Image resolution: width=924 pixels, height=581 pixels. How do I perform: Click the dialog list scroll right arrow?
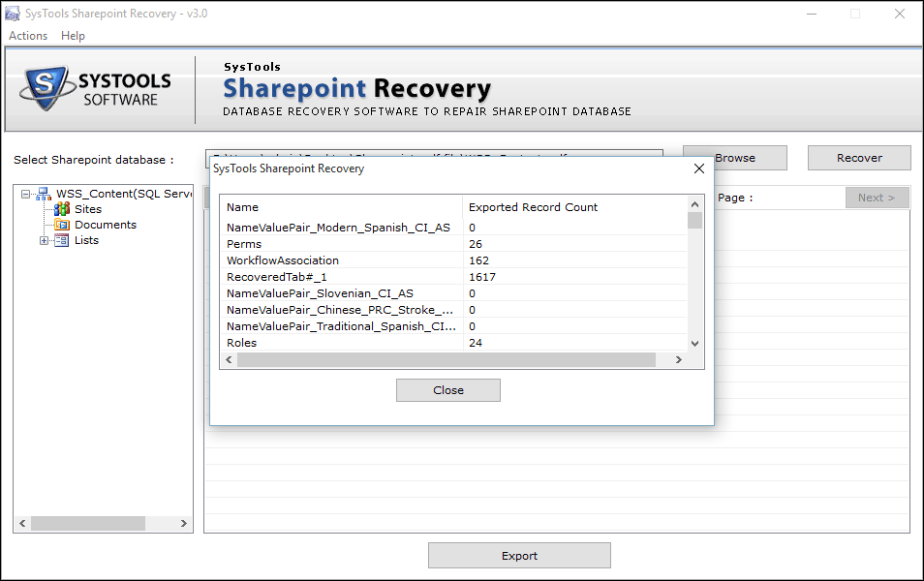coord(679,359)
